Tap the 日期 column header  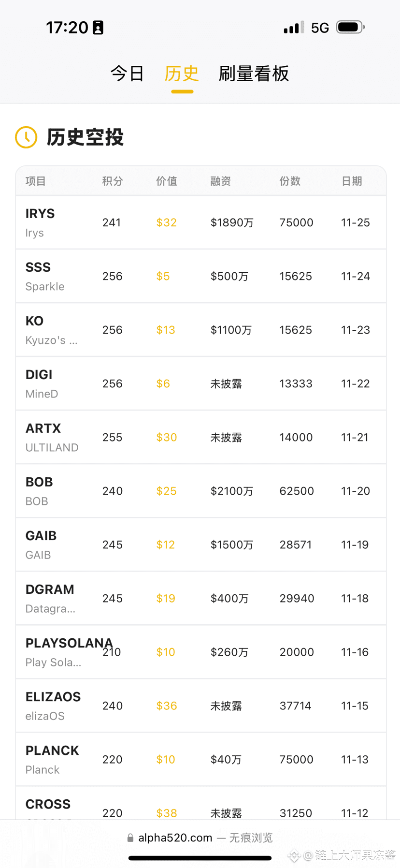352,181
